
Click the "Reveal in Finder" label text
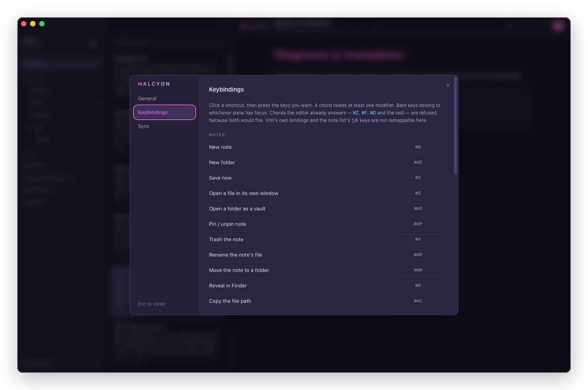[228, 286]
